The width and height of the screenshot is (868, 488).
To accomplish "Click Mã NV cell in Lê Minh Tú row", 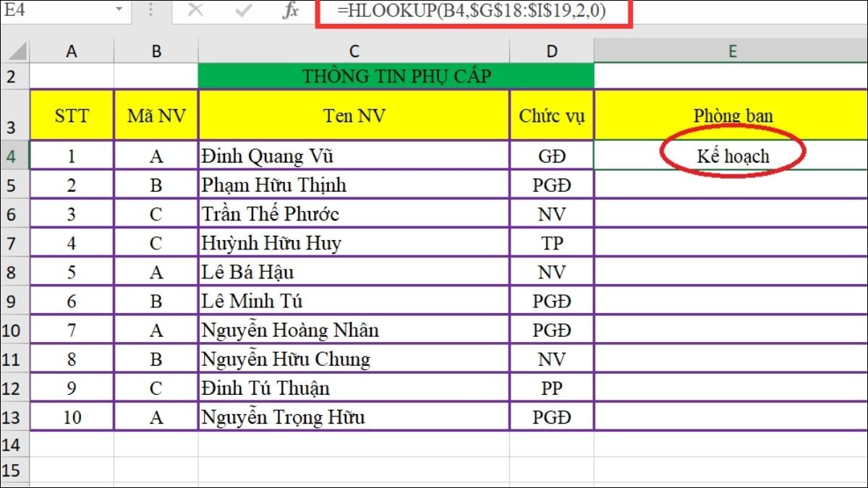I will [x=156, y=301].
